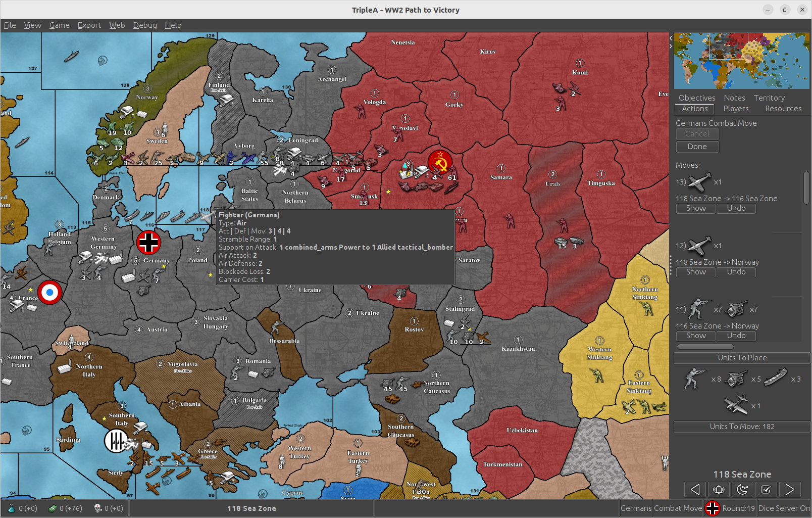Click the Cancel button

pyautogui.click(x=697, y=134)
